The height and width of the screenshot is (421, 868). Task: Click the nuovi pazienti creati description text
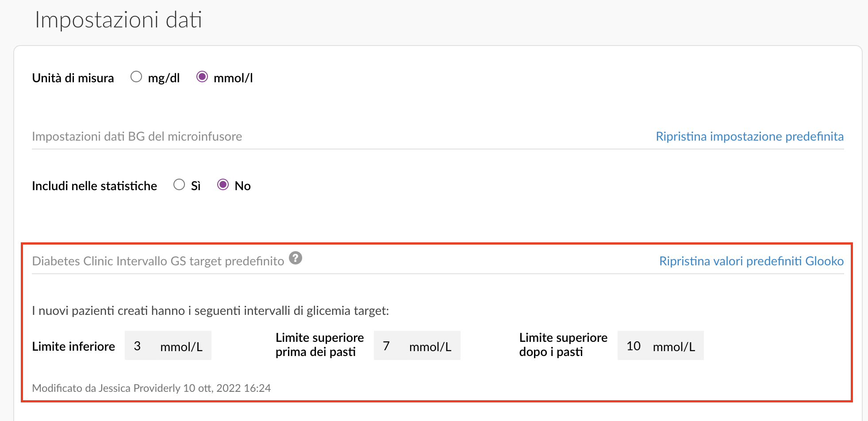pyautogui.click(x=211, y=310)
